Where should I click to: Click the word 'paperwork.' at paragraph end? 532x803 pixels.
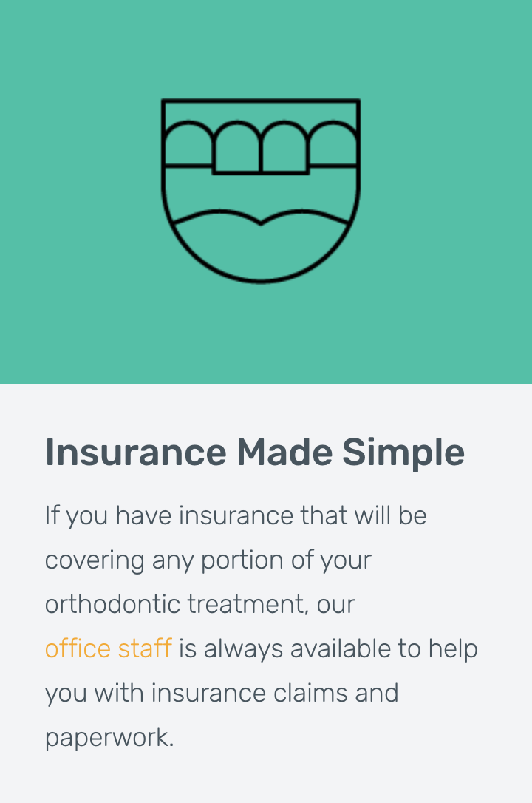click(x=109, y=738)
